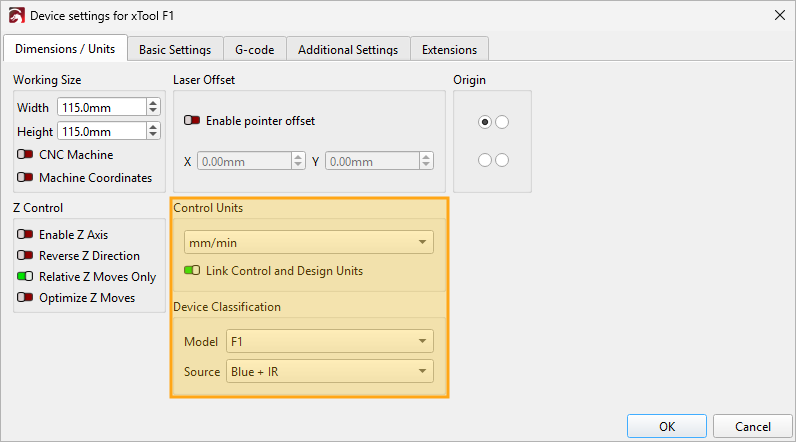
Task: Click the Width input field
Action: pos(102,107)
